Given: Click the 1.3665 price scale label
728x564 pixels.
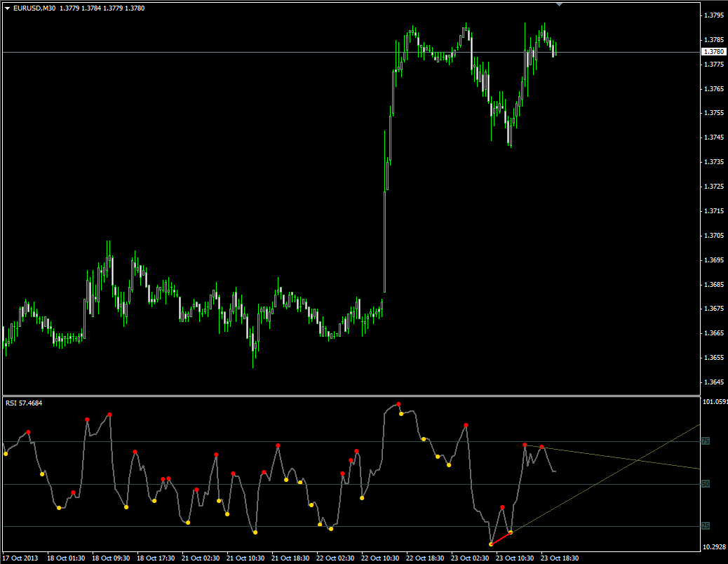Looking at the screenshot, I should (x=713, y=333).
